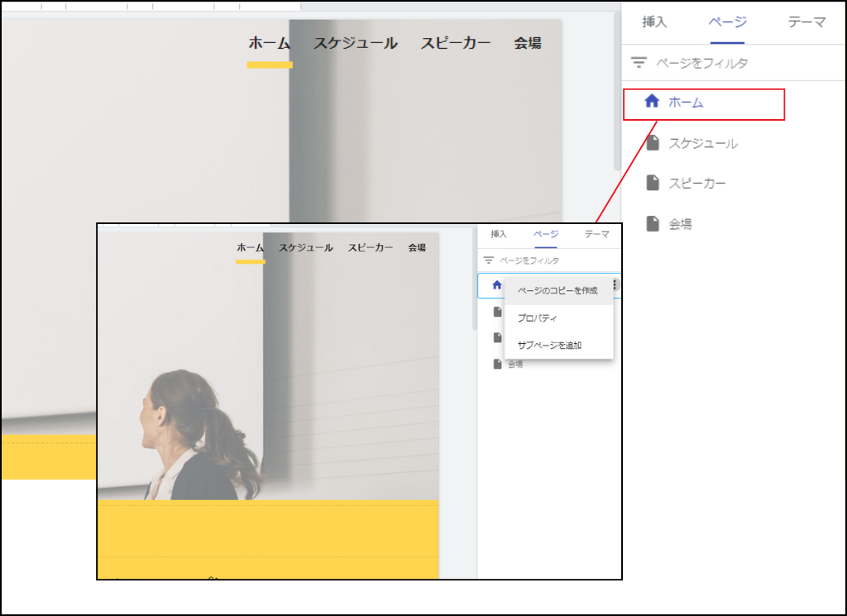Select the ホーム page in the pages list

click(x=687, y=103)
